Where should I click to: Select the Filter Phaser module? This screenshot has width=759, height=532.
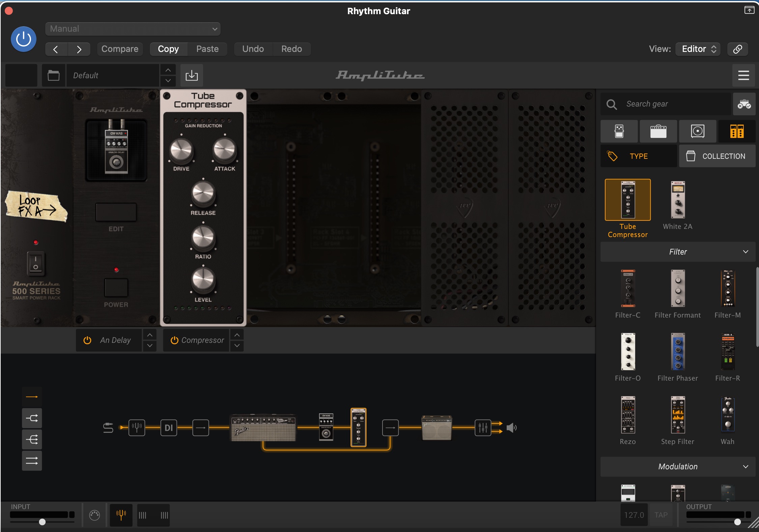coord(678,352)
